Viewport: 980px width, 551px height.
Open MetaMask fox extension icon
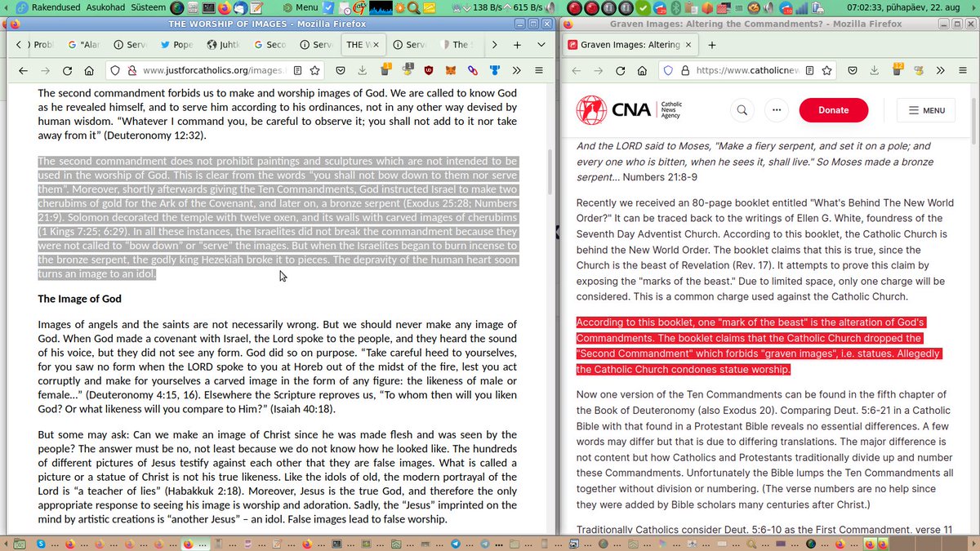click(x=452, y=70)
